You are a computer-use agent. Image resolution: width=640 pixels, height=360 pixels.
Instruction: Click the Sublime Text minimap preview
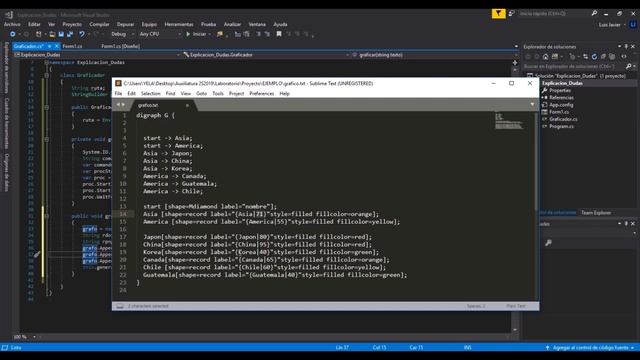(x=508, y=121)
